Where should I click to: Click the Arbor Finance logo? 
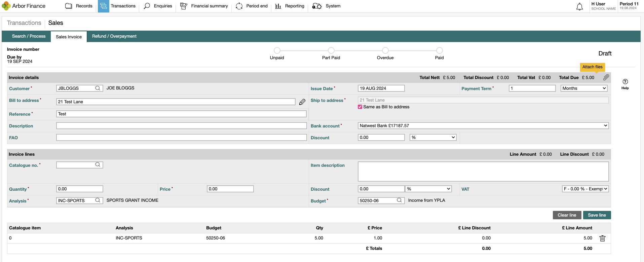[24, 6]
